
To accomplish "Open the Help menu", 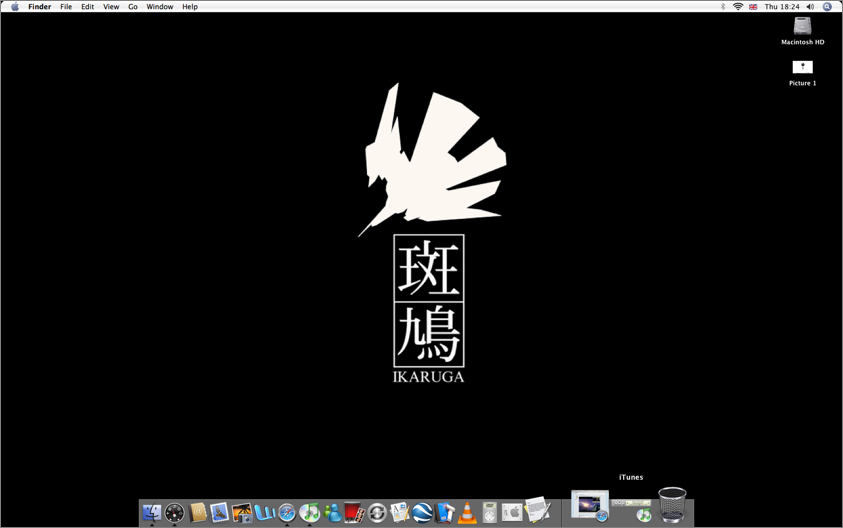I will click(190, 6).
